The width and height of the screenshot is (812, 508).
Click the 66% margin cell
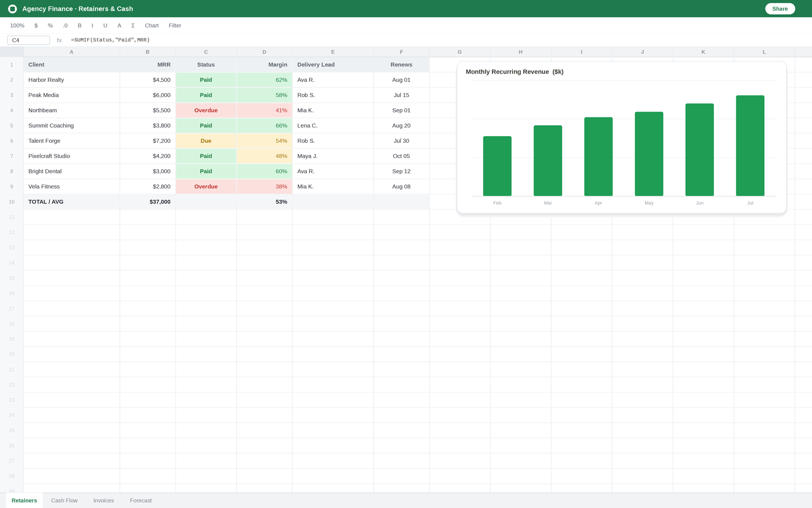click(x=264, y=125)
